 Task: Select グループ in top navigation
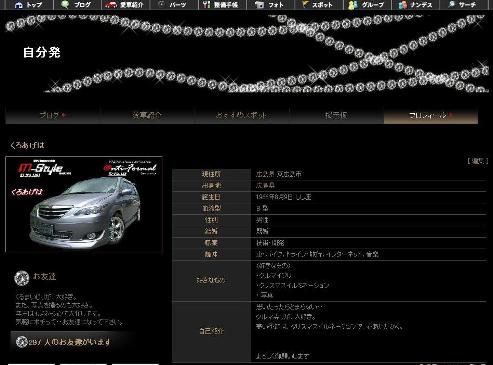[373, 5]
